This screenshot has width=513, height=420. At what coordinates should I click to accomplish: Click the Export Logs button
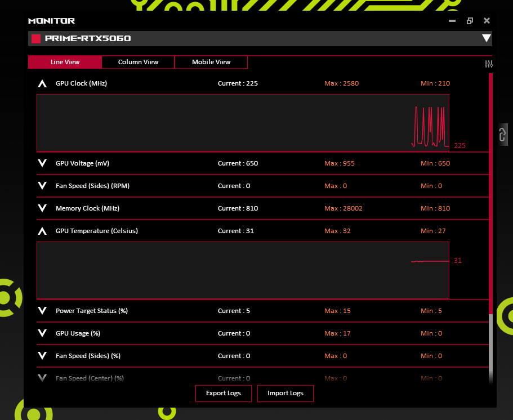coord(224,393)
